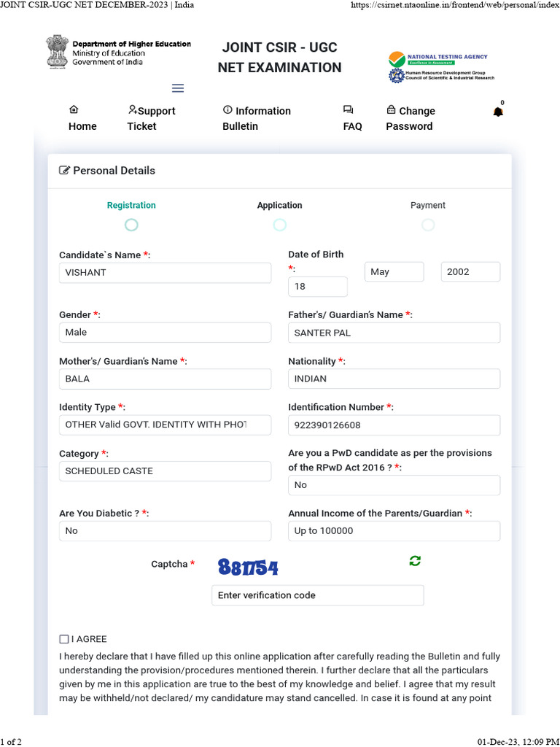Refresh the captcha image
This screenshot has width=560, height=747.
(415, 561)
